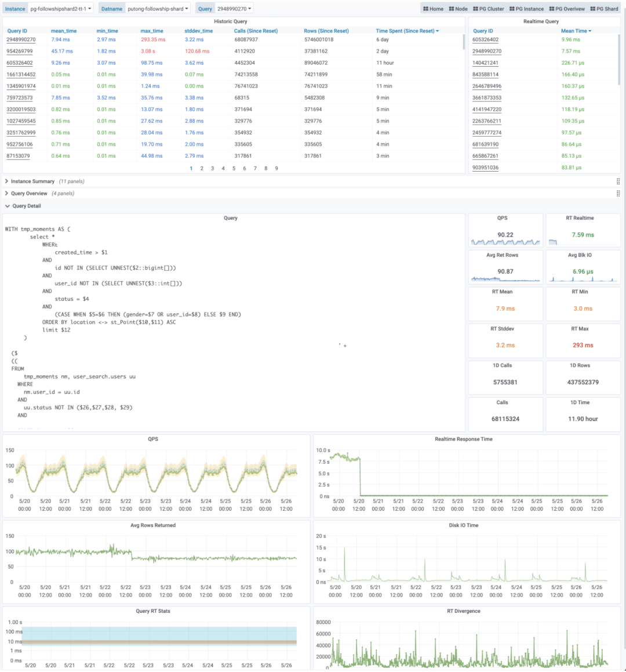This screenshot has height=672, width=626.
Task: Expand the Instance Summary row
Action: coord(32,181)
